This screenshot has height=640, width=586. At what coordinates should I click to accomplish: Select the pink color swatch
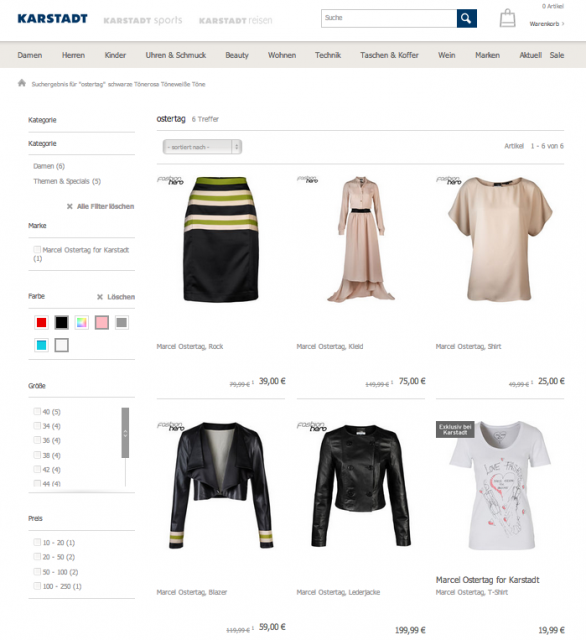(102, 322)
